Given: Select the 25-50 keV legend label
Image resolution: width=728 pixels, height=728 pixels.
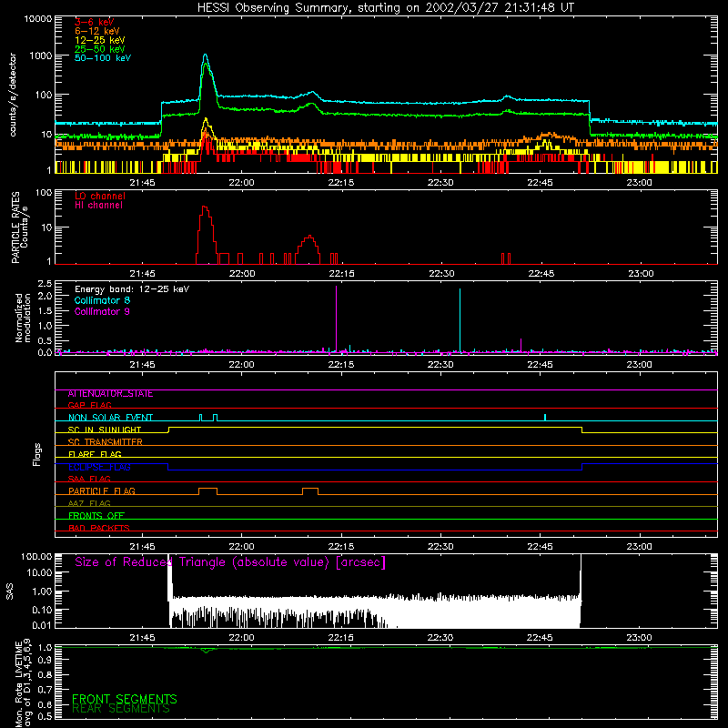Looking at the screenshot, I should tap(100, 49).
